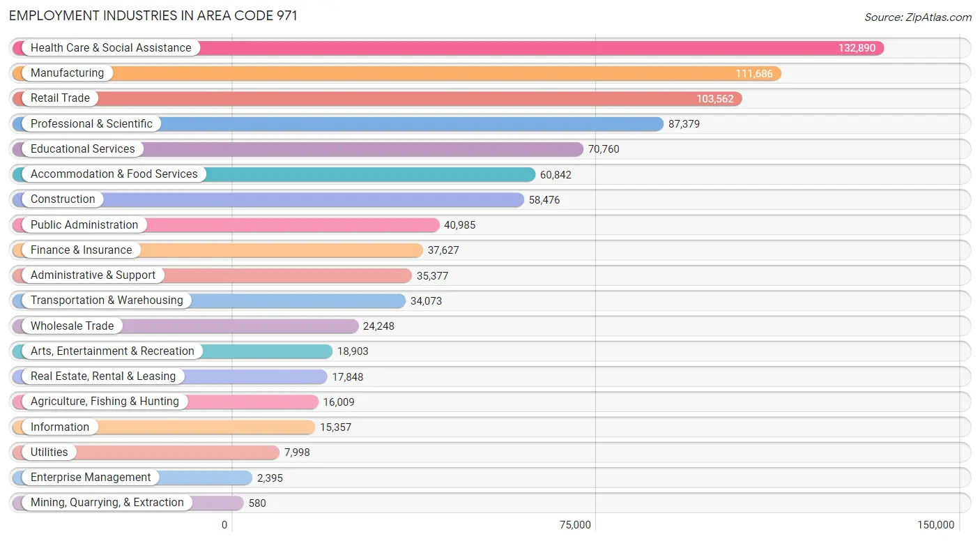Click the 580 value
980x541 pixels.
257,503
